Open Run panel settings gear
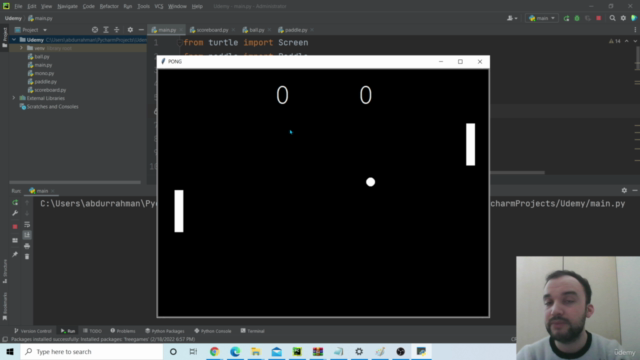 coord(624,191)
